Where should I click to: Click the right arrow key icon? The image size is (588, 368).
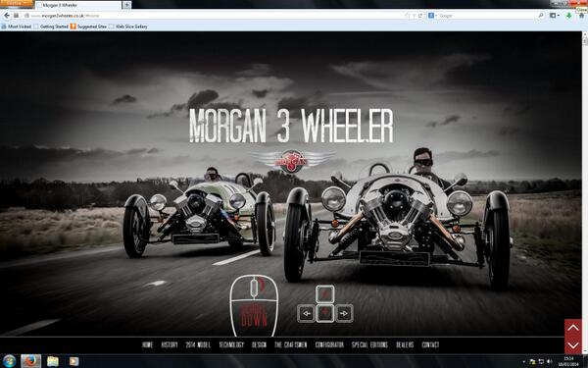tap(344, 314)
